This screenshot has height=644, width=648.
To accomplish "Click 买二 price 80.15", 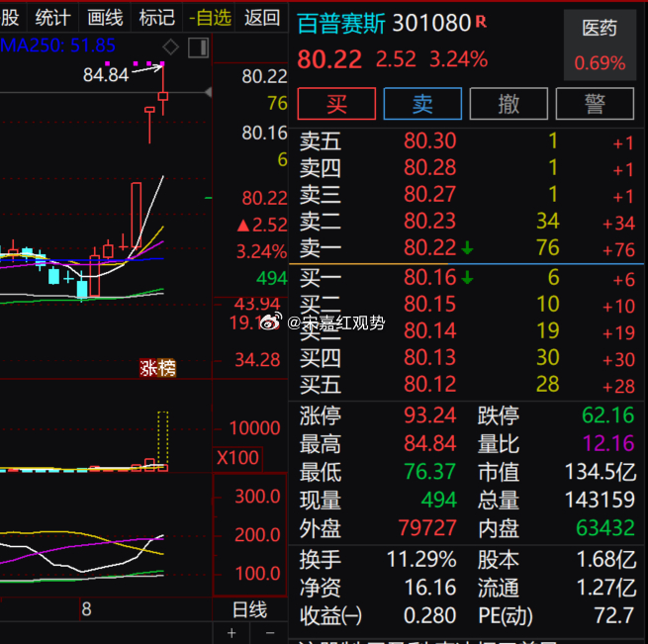I will pyautogui.click(x=429, y=305).
